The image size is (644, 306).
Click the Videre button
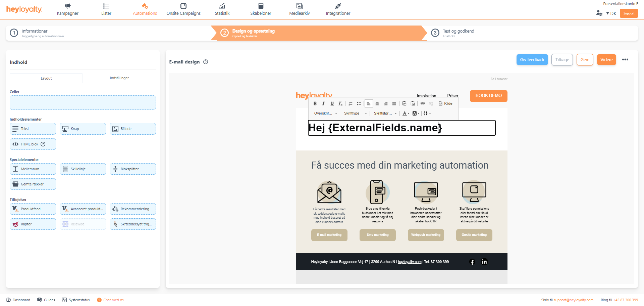[606, 60]
